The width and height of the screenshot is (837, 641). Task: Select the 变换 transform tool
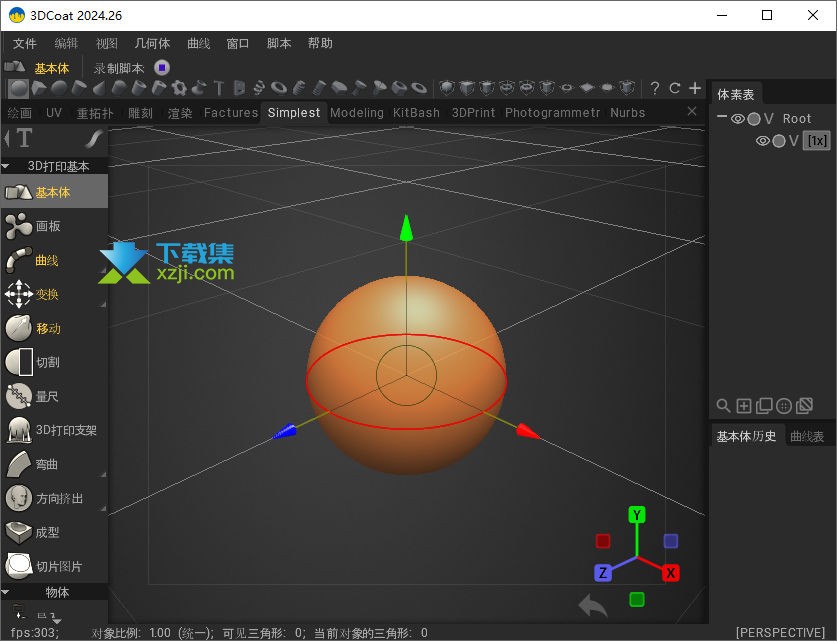coord(54,295)
